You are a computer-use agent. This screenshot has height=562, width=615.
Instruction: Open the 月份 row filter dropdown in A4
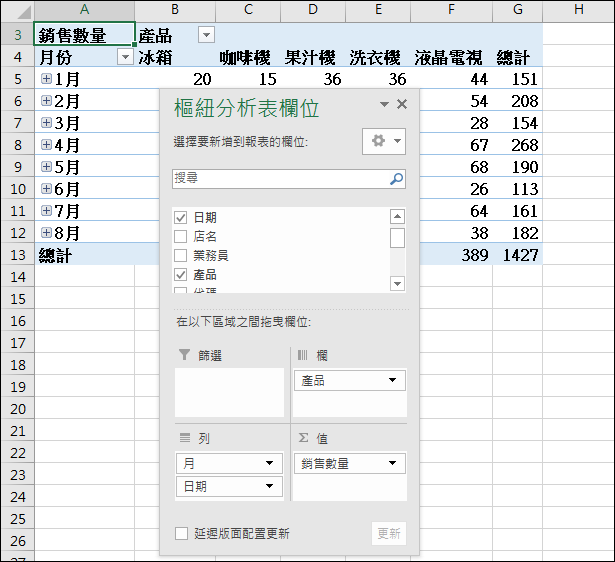click(x=125, y=57)
